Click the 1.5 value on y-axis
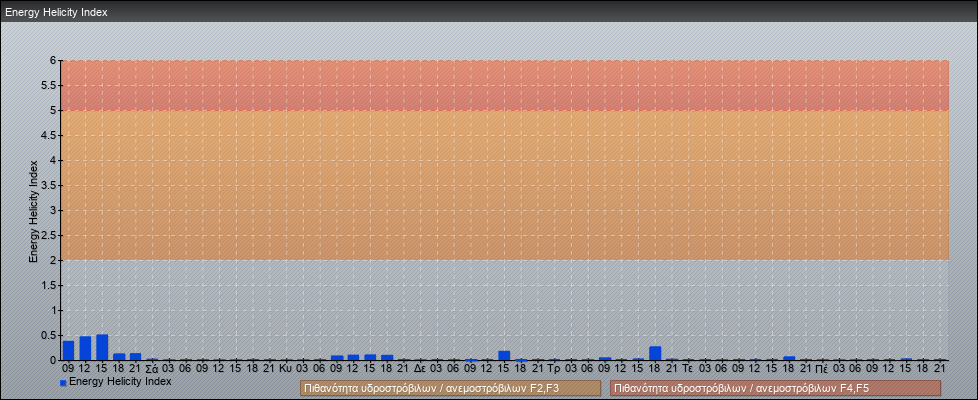 (x=50, y=285)
